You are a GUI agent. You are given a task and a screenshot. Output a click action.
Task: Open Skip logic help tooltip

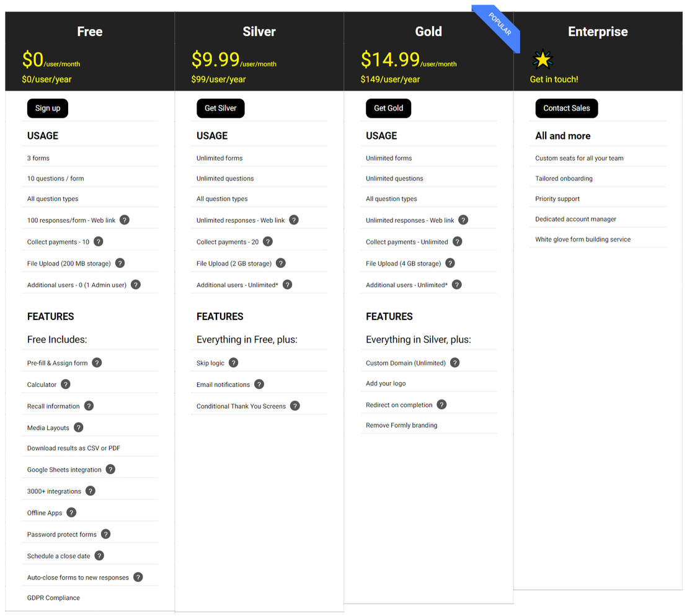click(233, 362)
